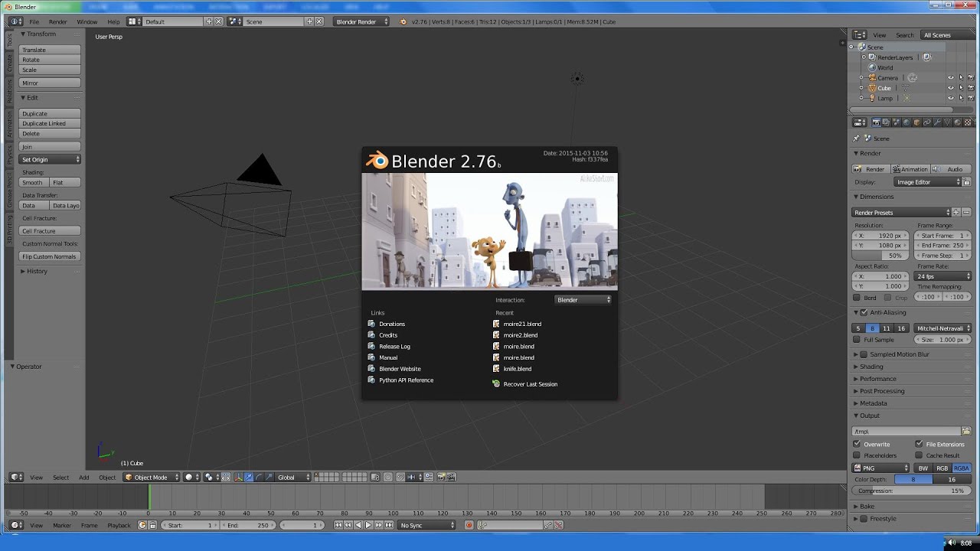Screen dimensions: 980x551
Task: Toggle Lamp renderability camera icon in outliner
Action: (970, 98)
